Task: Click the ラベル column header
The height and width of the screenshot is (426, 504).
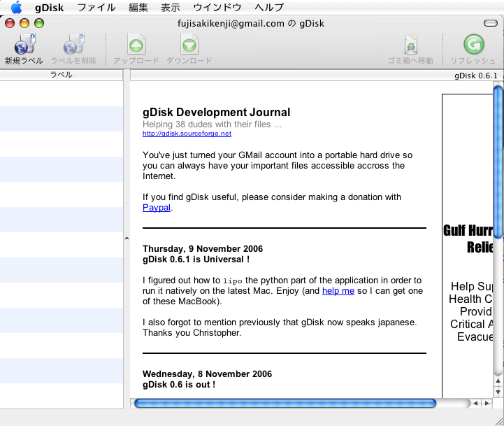Action: point(61,75)
